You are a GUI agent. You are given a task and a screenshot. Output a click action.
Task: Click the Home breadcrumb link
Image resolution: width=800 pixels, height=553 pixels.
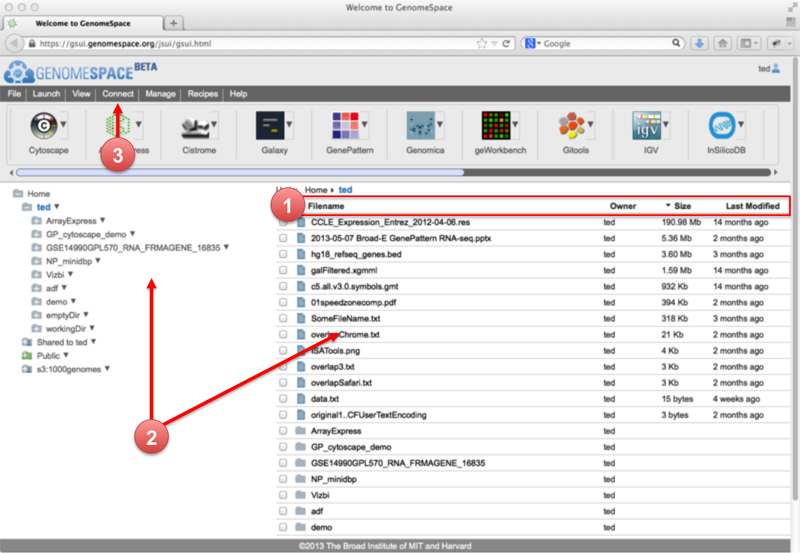click(316, 190)
